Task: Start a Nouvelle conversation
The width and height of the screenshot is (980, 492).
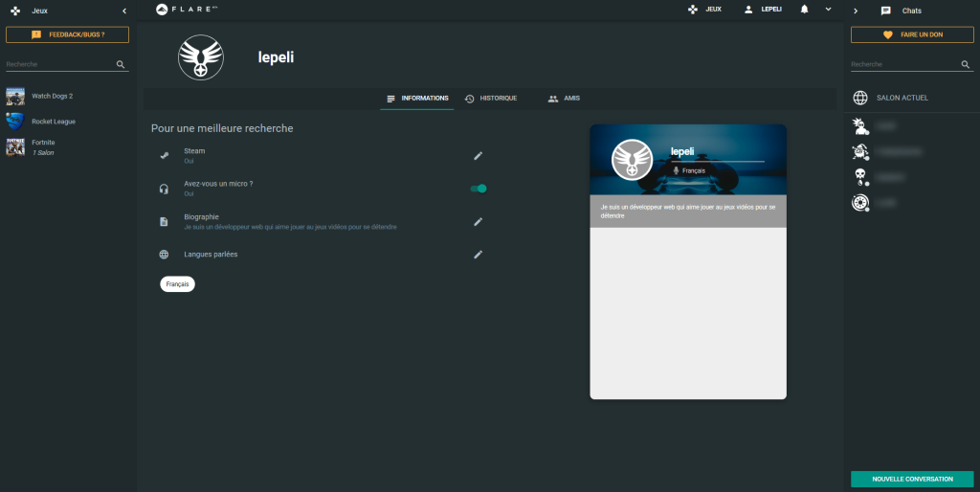Action: point(912,479)
